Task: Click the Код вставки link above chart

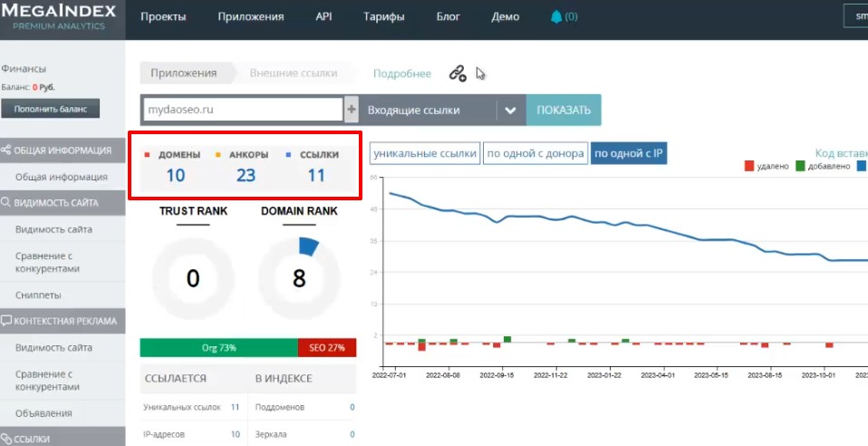Action: tap(842, 153)
